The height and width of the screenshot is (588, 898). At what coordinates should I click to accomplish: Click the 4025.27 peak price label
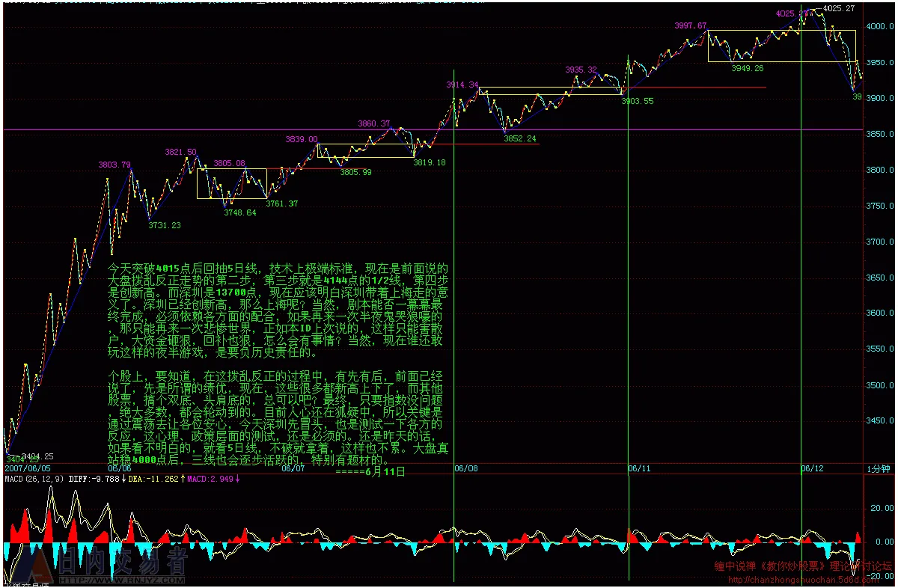[839, 9]
